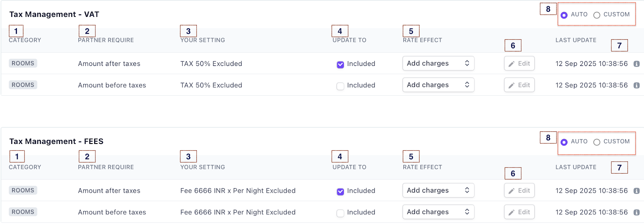This screenshot has height=224, width=644.
Task: Select AUTO mode for Tax Management FEES
Action: click(x=564, y=142)
